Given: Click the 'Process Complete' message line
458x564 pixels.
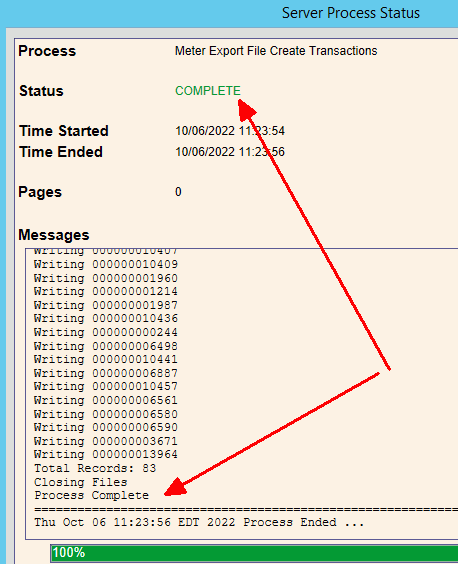Looking at the screenshot, I should [x=91, y=495].
